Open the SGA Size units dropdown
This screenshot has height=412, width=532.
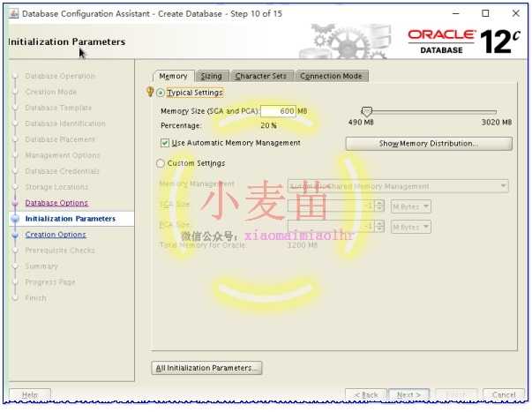[x=411, y=206]
